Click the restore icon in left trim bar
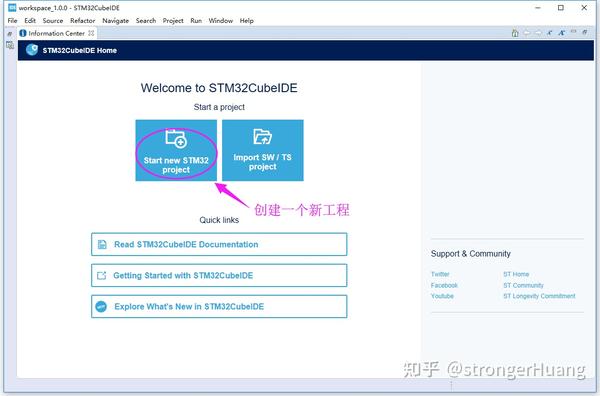Viewport: 600px width, 396px height. point(10,34)
